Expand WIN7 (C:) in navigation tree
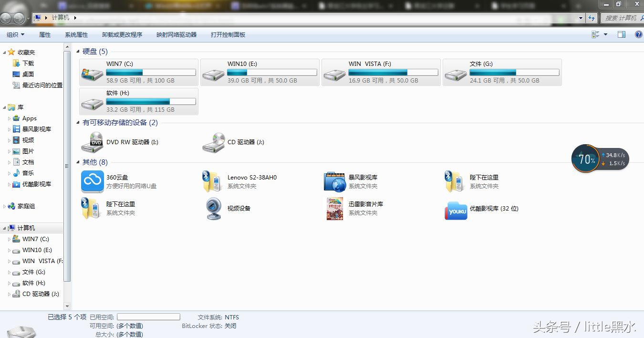The width and height of the screenshot is (644, 338). (9, 239)
